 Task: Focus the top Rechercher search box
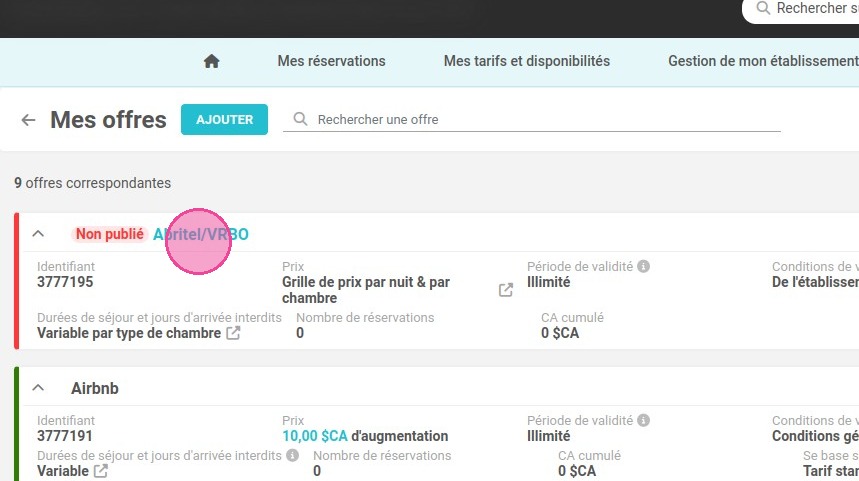(800, 8)
